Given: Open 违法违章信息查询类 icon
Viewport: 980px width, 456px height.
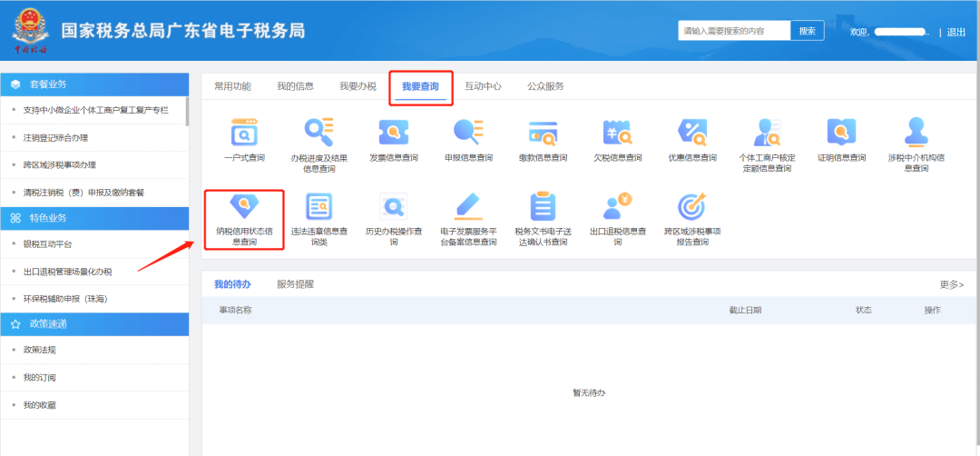Looking at the screenshot, I should pos(318,206).
